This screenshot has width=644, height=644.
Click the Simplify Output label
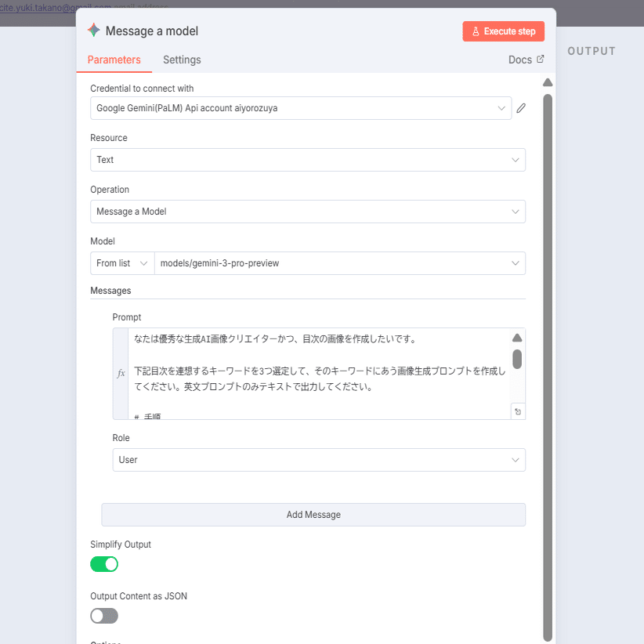[x=121, y=545]
